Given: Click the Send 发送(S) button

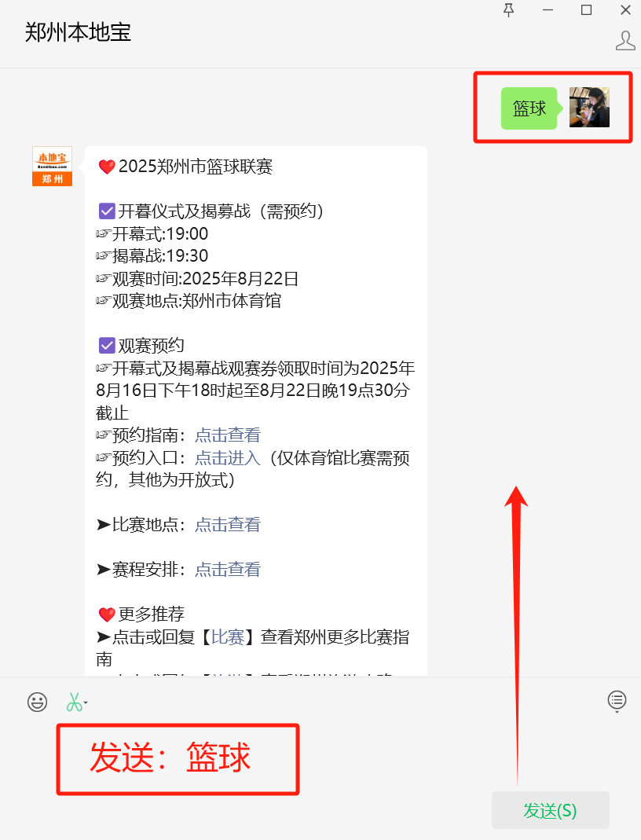Looking at the screenshot, I should (x=551, y=810).
